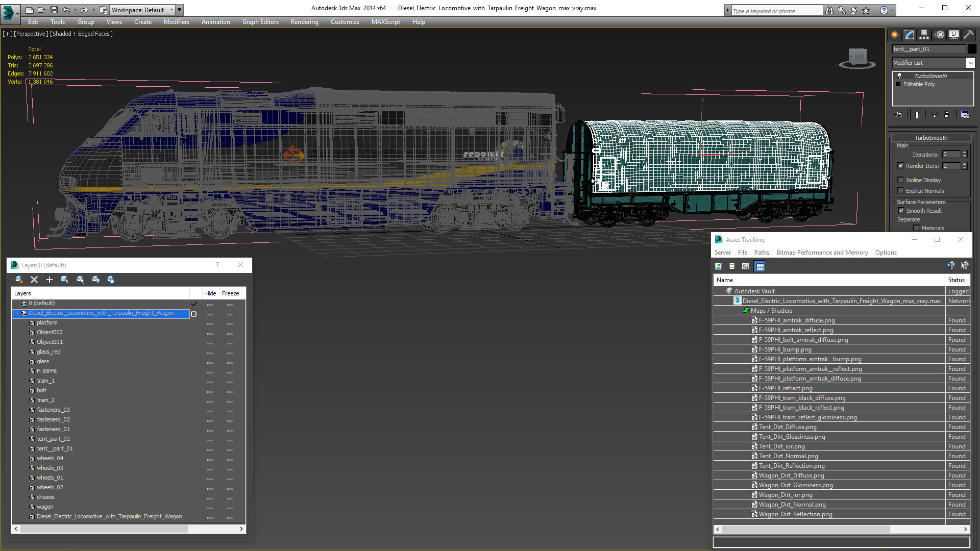Open the Modifiers menu
The width and height of the screenshot is (980, 551).
point(177,22)
